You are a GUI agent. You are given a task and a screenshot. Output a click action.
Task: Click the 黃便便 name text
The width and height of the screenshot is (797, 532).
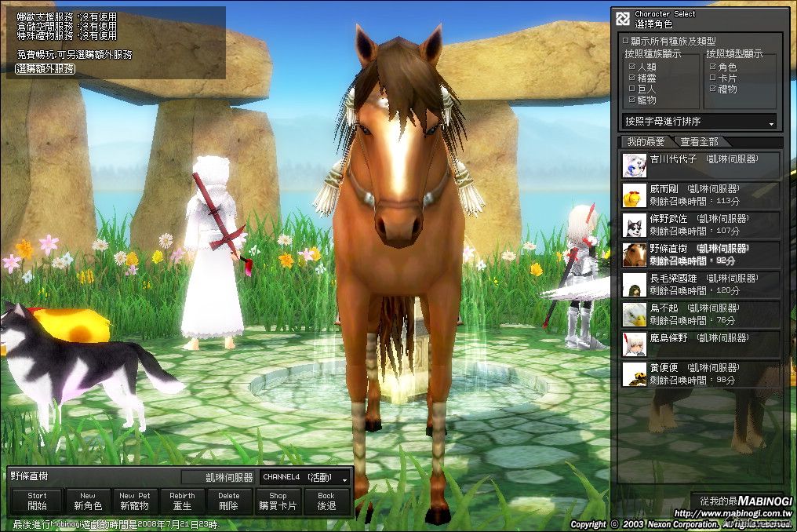[664, 368]
